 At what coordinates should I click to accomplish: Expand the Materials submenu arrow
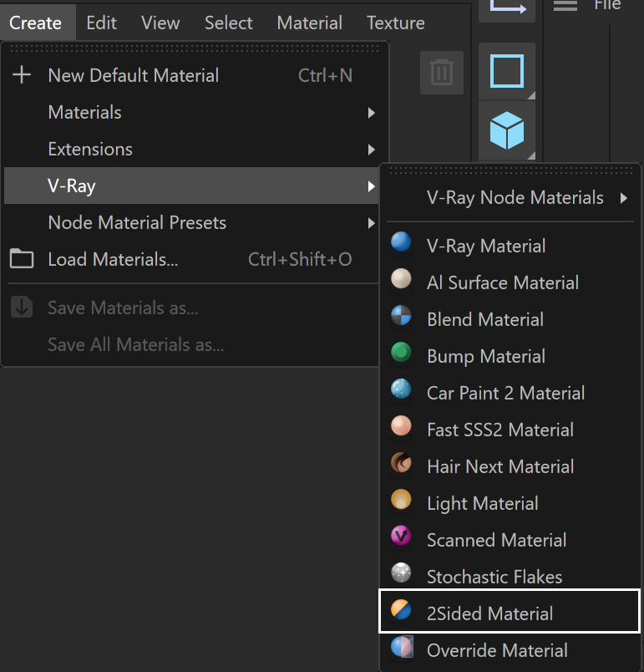(x=371, y=113)
